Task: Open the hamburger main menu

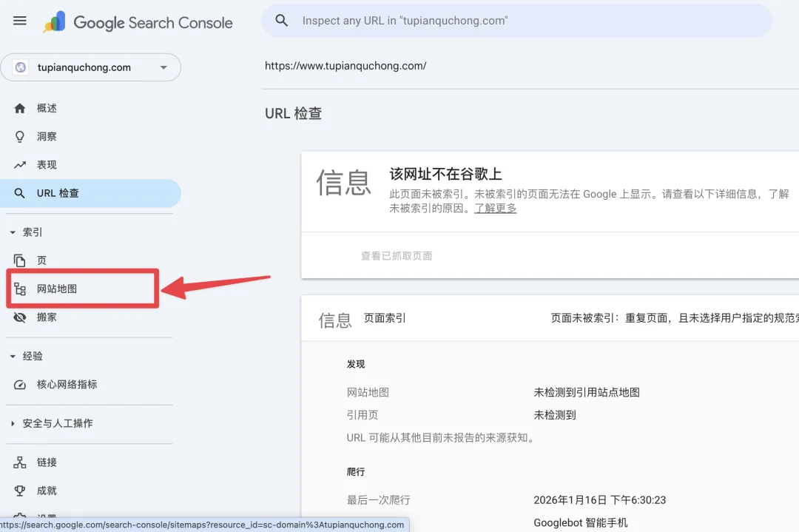Action: [20, 21]
